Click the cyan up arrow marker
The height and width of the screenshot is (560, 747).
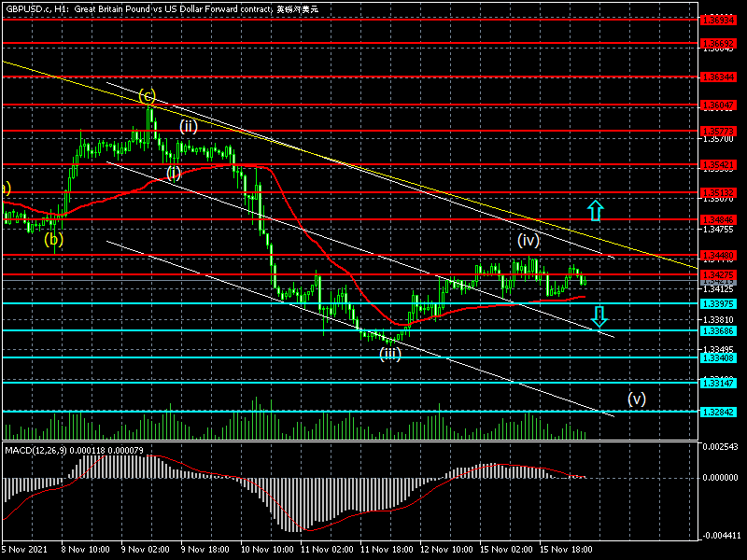594,210
